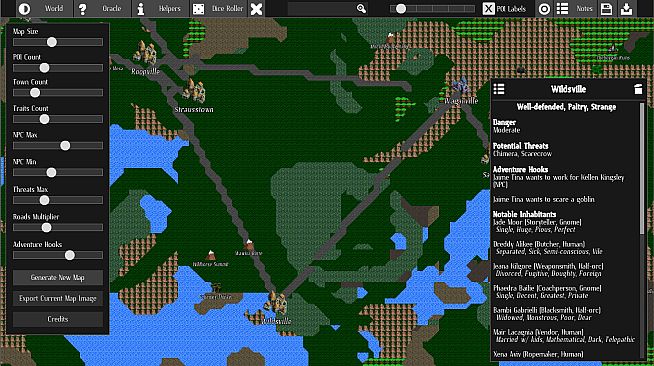654x366 pixels.
Task: Open the Credits button
Action: [58, 319]
